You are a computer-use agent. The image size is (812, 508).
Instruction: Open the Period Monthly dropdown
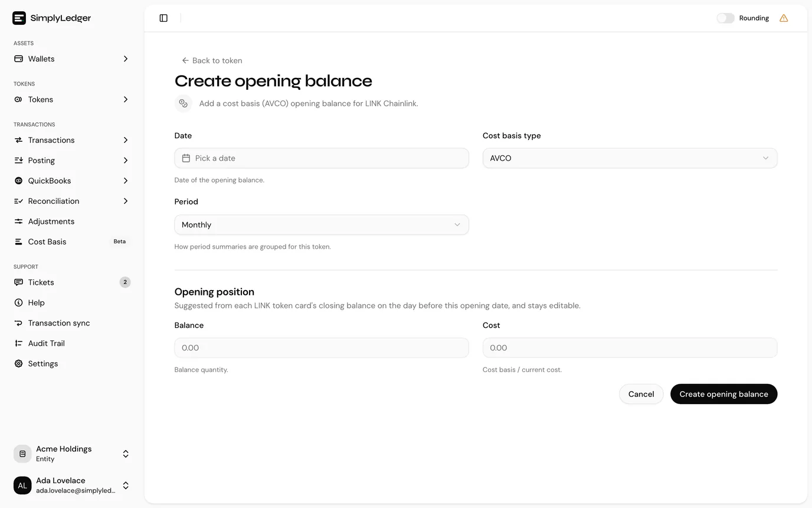point(322,225)
